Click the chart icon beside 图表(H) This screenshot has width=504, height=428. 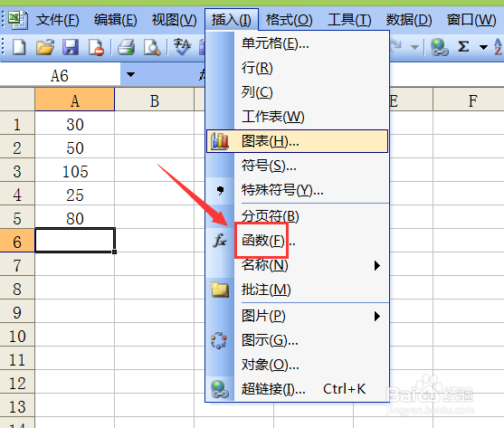tap(220, 141)
